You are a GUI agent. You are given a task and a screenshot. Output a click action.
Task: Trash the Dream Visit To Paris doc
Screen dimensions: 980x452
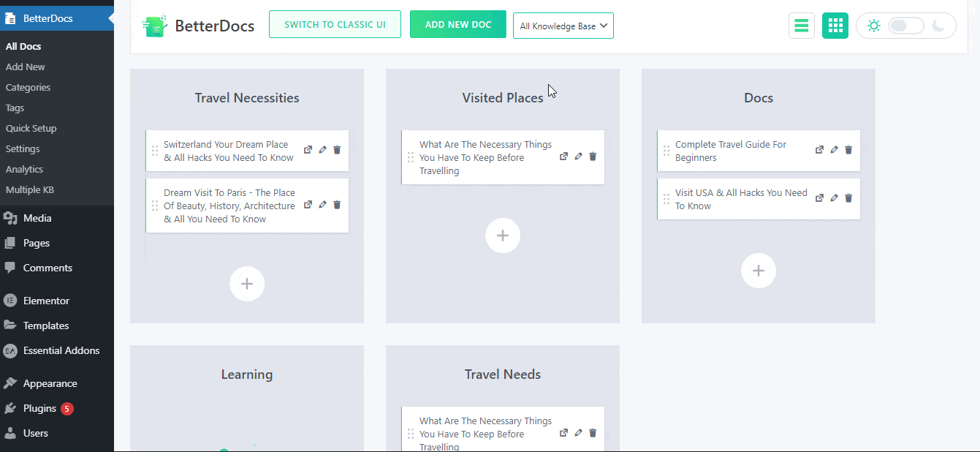point(337,205)
